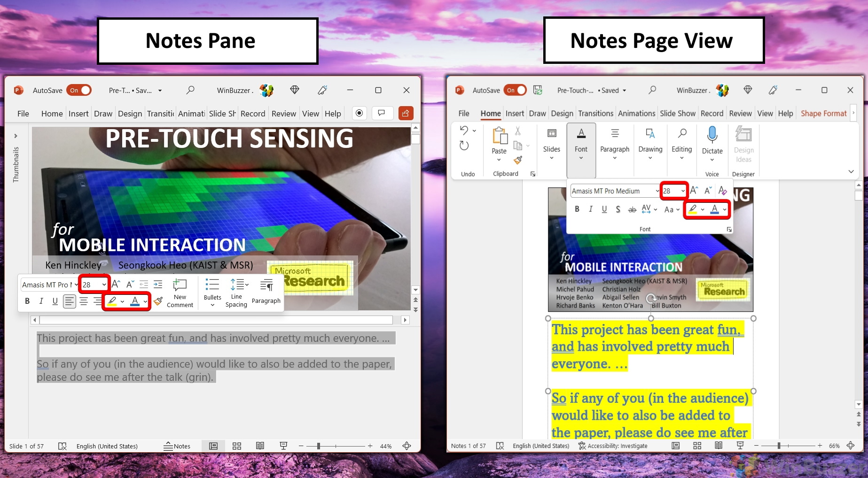
Task: Open Amasis MT Pro Medium font dropdown
Action: point(657,191)
